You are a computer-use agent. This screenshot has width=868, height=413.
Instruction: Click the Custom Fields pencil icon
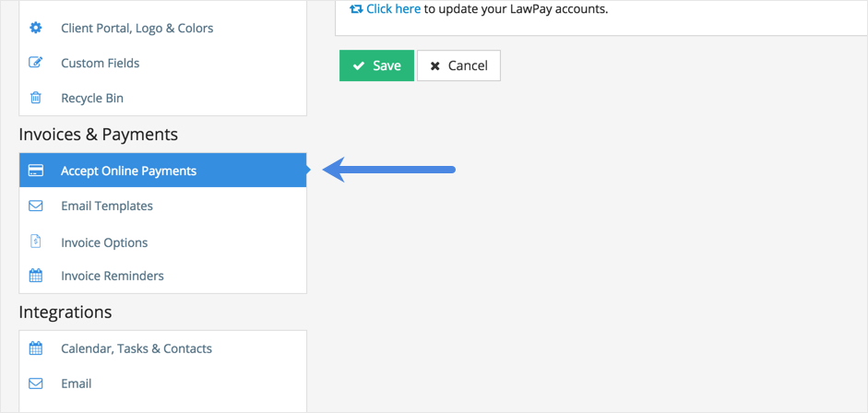36,63
